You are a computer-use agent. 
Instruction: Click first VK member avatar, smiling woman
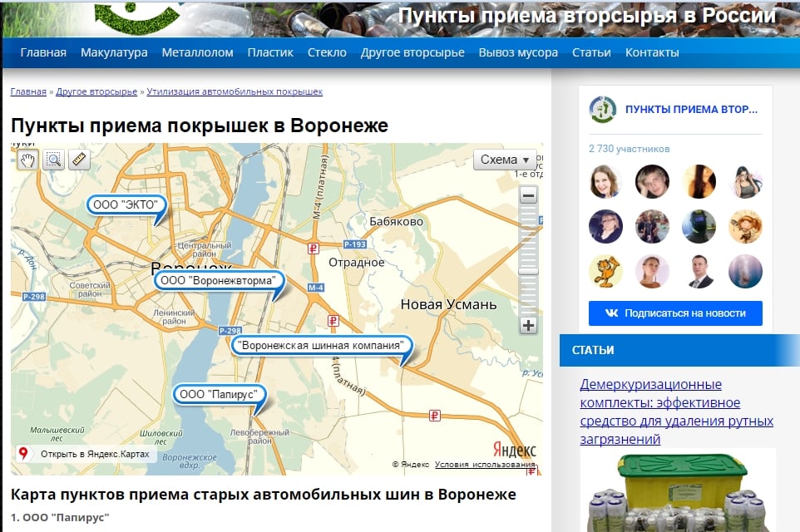(605, 181)
